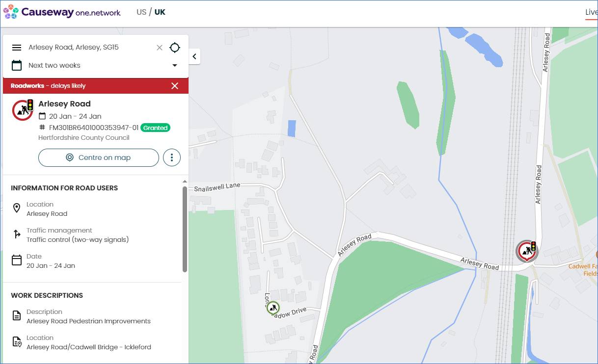
Task: Click the sidebar vertical scrollbar
Action: 185,229
